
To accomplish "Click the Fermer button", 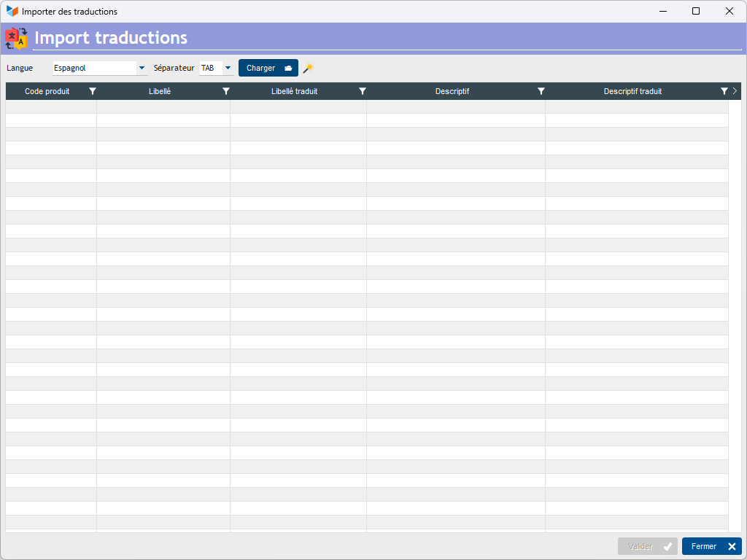I will (x=711, y=546).
